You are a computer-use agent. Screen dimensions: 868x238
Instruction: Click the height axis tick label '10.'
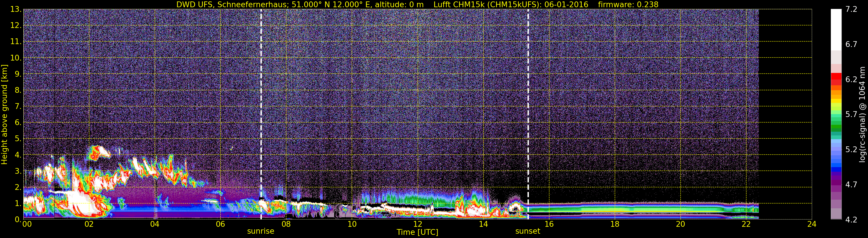(16, 58)
